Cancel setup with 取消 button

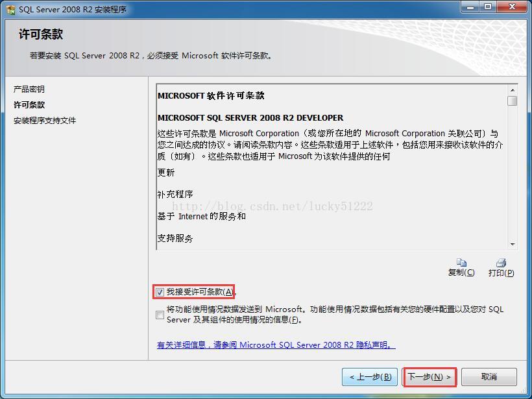(489, 377)
